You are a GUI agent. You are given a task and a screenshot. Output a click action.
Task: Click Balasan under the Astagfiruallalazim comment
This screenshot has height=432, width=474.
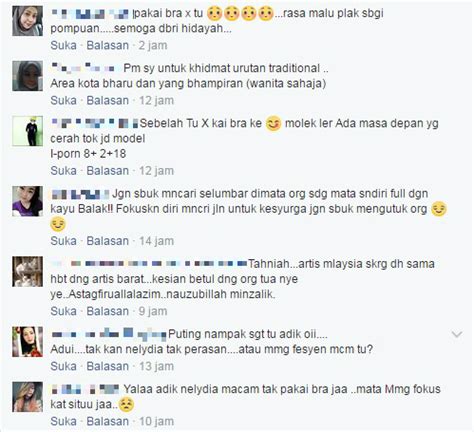click(x=107, y=311)
